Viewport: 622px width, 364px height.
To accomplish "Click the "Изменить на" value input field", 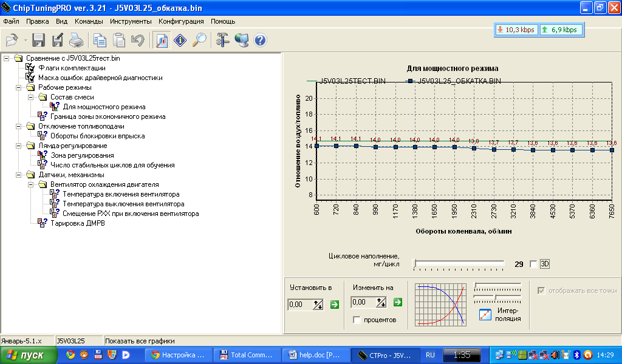I will pyautogui.click(x=363, y=303).
